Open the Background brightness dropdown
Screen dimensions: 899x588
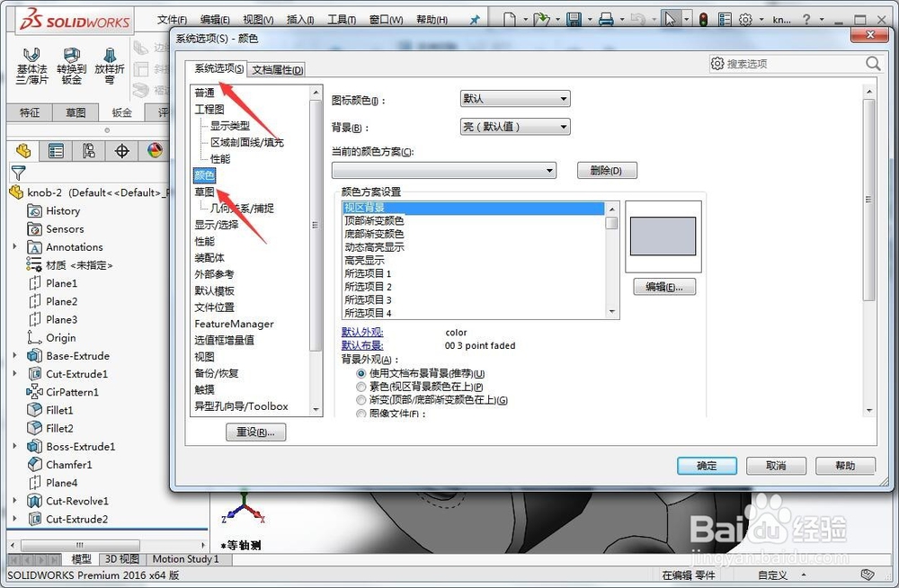click(x=515, y=127)
